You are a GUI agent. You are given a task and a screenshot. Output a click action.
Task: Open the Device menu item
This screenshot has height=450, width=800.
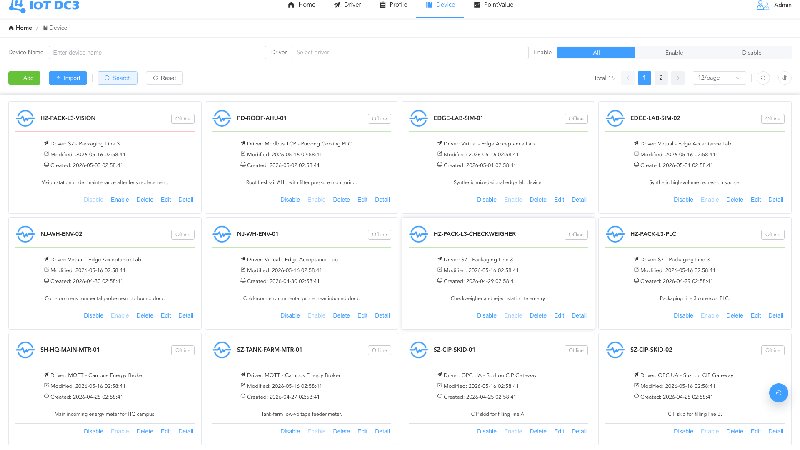click(440, 5)
